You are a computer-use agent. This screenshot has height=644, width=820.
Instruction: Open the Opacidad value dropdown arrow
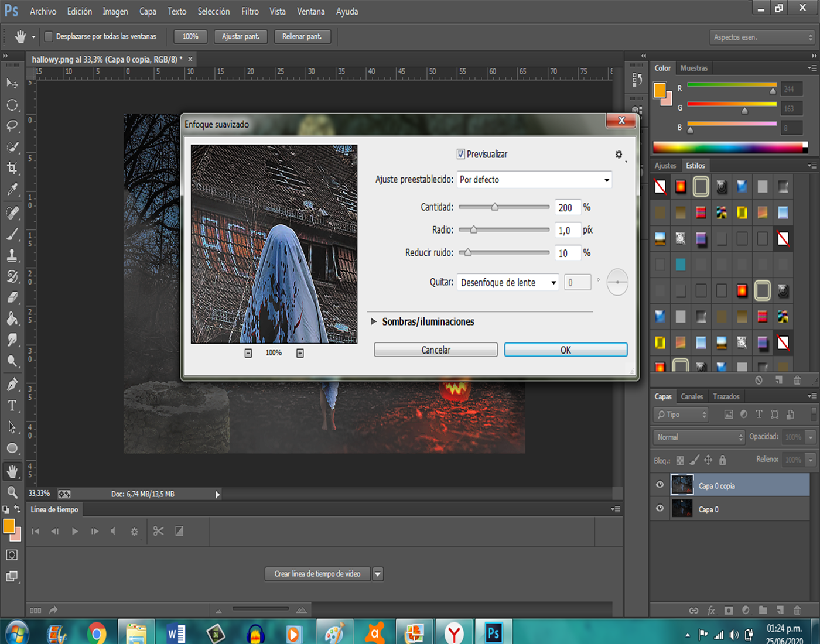point(811,437)
